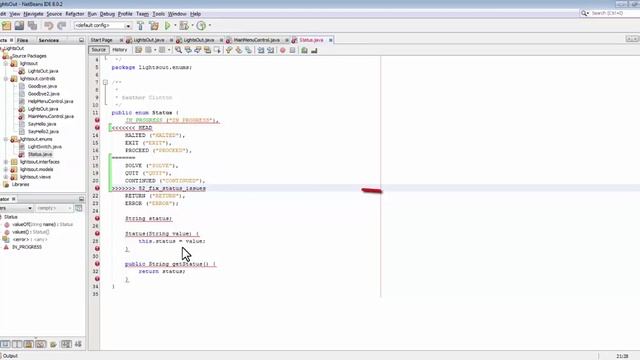Click the Source view button
Screen dimensions: 640x360
[98, 50]
